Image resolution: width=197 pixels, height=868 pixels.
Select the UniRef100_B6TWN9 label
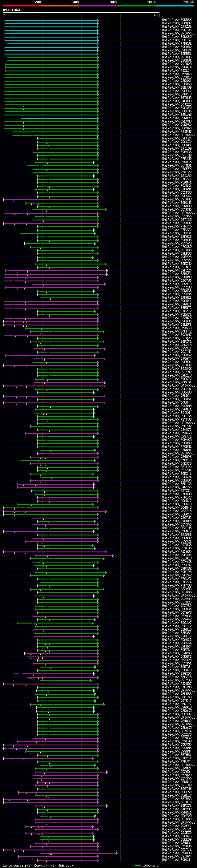[x=177, y=98]
